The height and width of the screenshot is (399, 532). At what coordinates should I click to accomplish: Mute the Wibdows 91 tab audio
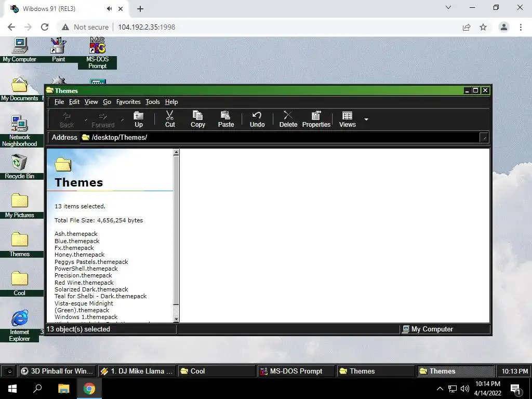[109, 9]
